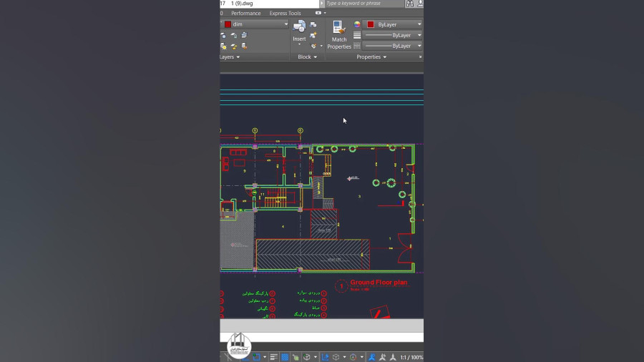Screen dimensions: 644x362
Task: Expand the Layers panel flyout
Action: point(230,57)
